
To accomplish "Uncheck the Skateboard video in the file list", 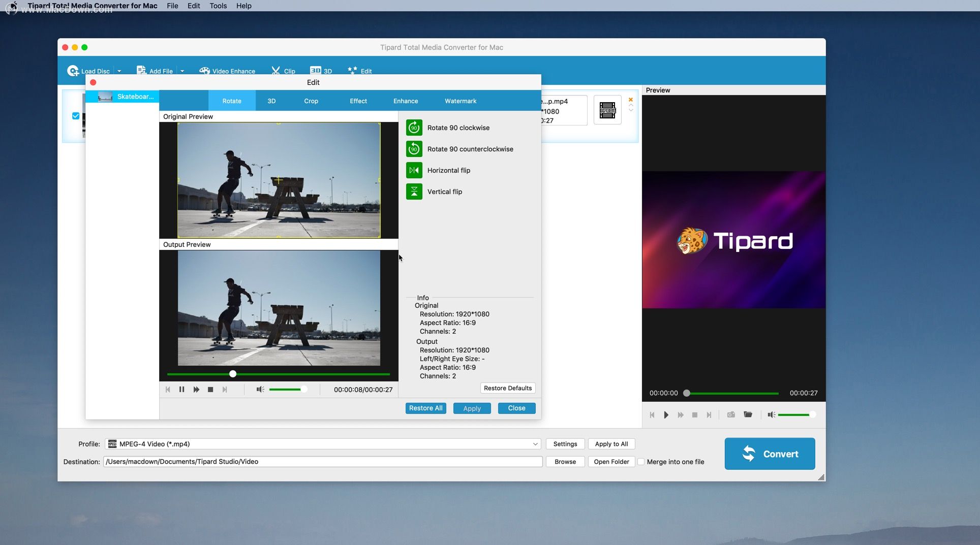I will click(75, 115).
